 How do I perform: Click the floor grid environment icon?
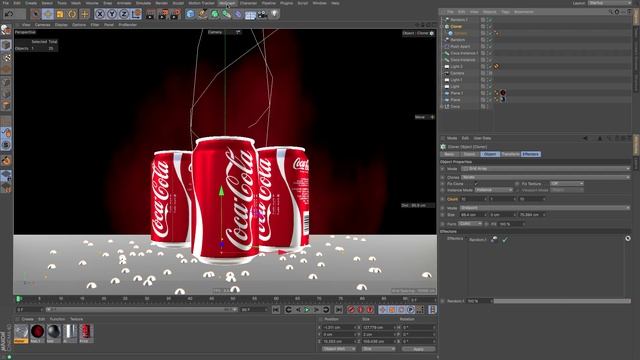(x=250, y=15)
